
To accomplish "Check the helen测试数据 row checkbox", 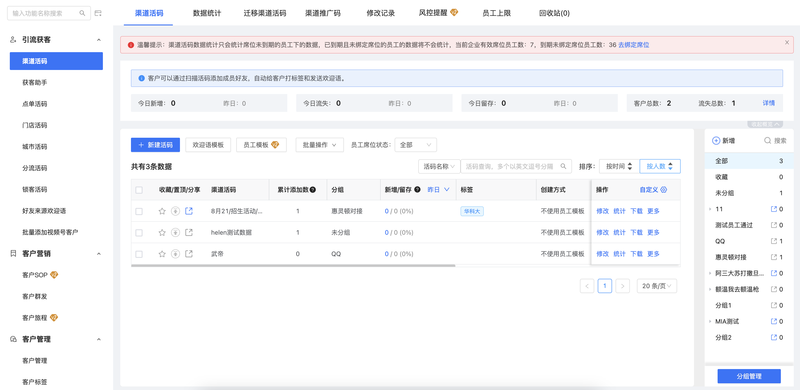I will pyautogui.click(x=139, y=233).
